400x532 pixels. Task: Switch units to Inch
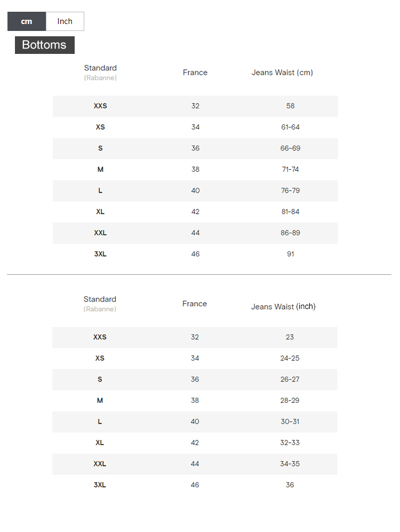[x=65, y=21]
